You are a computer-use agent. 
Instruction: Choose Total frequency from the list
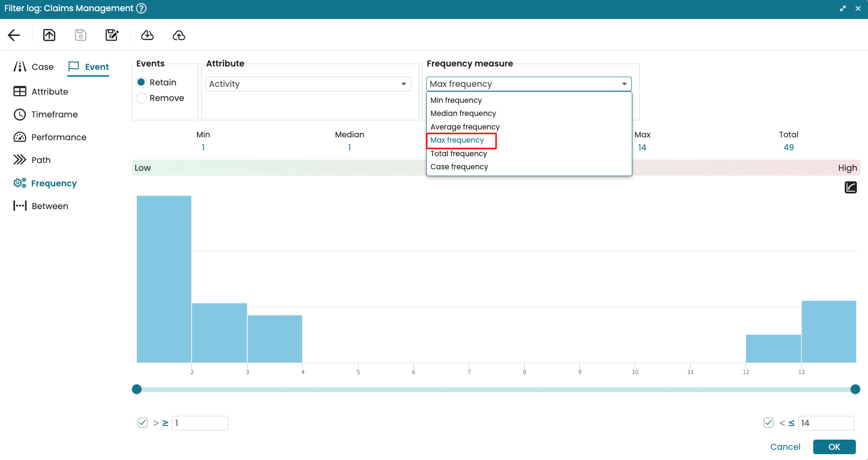click(x=459, y=154)
